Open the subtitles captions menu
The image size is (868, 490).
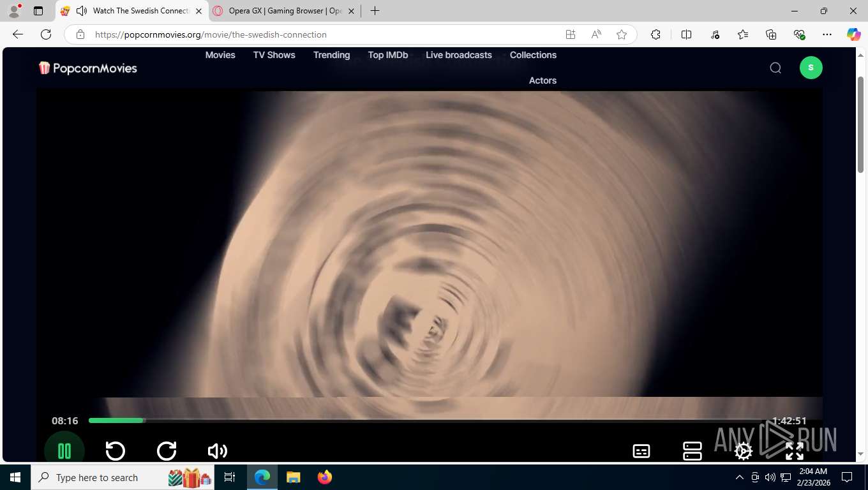click(641, 451)
